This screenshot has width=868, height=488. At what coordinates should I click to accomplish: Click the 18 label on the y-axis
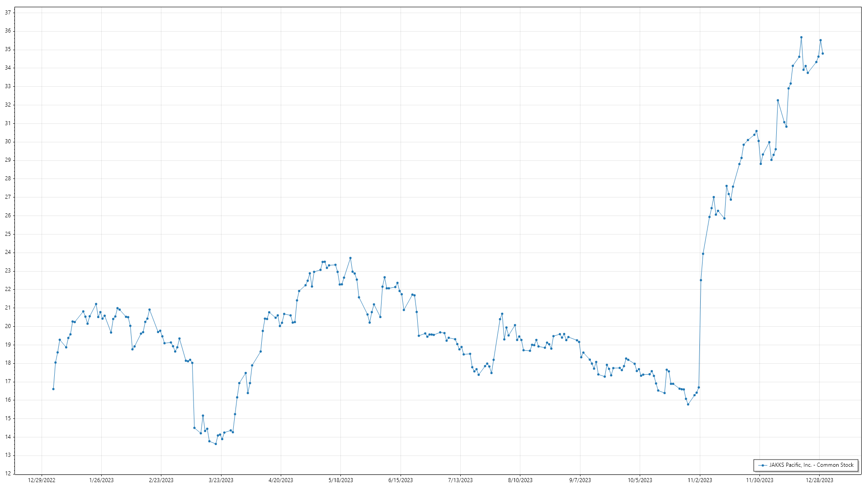click(8, 363)
